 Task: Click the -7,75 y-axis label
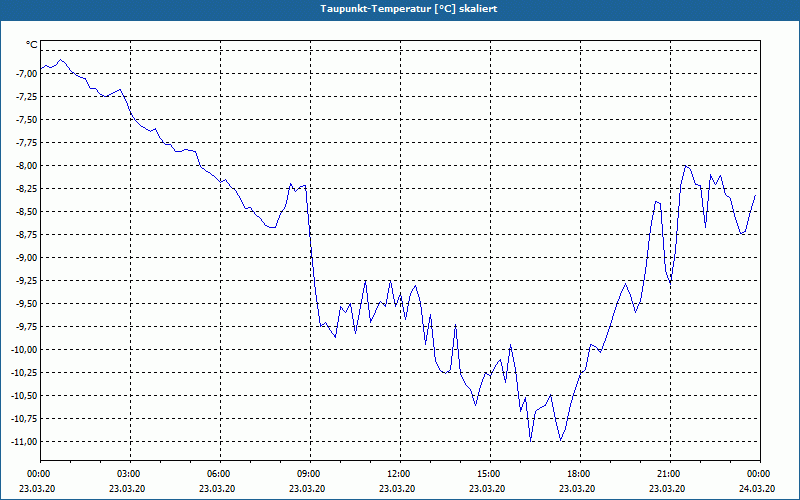27,142
